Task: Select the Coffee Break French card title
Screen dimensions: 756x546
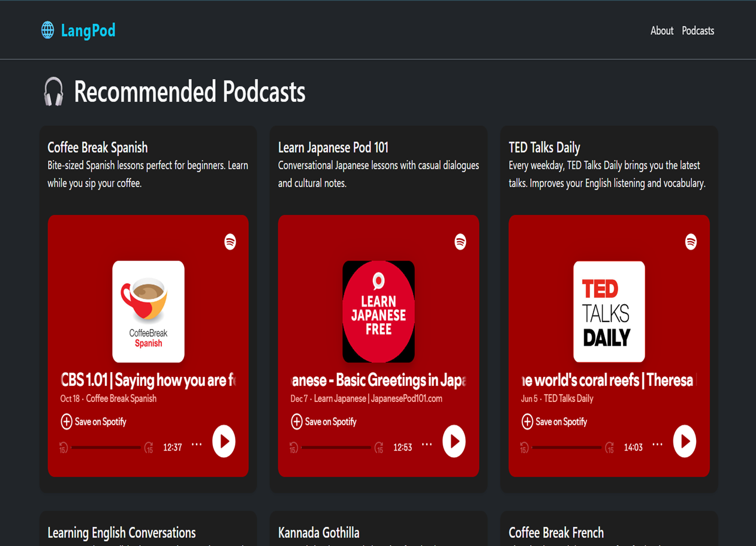Action: pos(556,533)
